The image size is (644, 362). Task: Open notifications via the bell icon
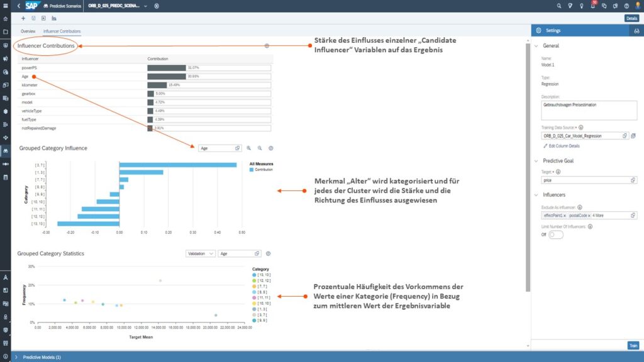tap(592, 5)
